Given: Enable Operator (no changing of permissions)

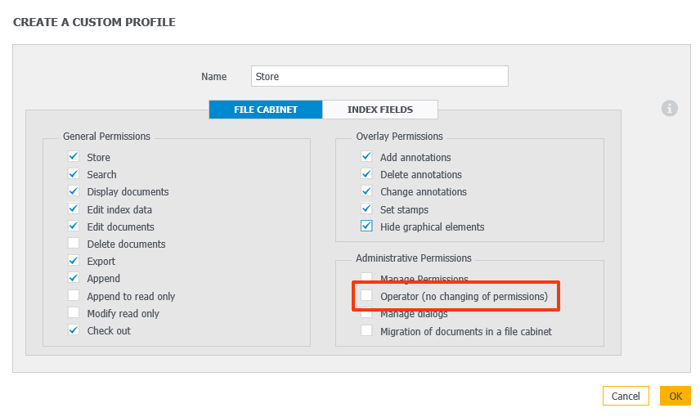Looking at the screenshot, I should click(x=367, y=296).
